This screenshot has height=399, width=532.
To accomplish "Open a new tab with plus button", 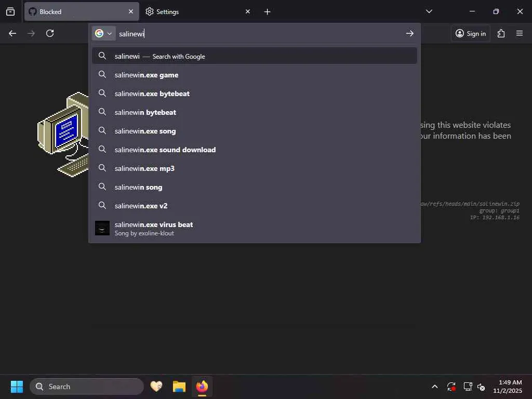I will click(268, 12).
